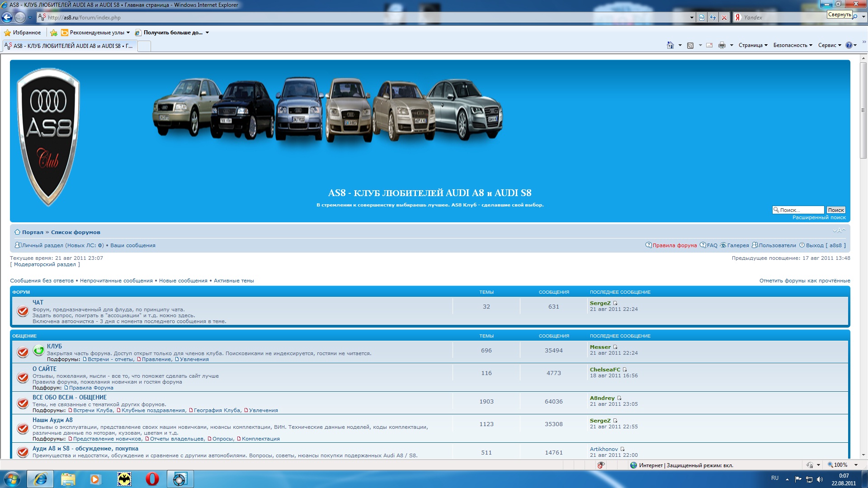Image resolution: width=868 pixels, height=488 pixels.
Task: Click the page Refresh icon
Action: click(x=713, y=18)
